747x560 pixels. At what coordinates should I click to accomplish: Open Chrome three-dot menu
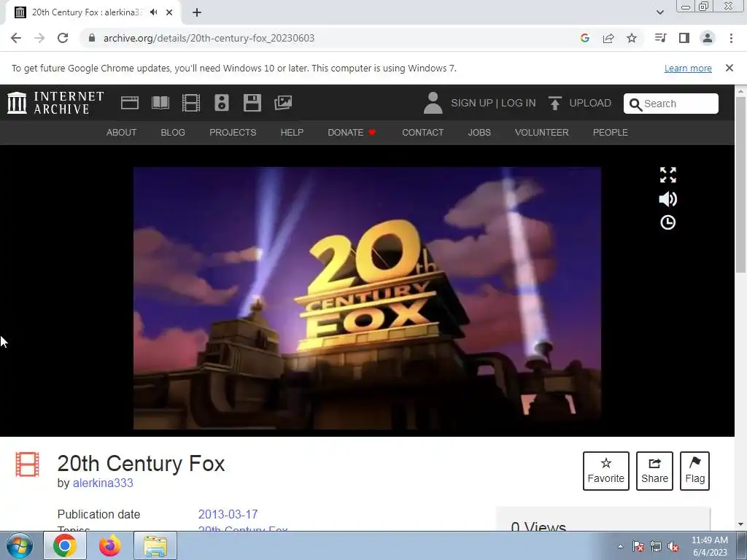click(x=731, y=38)
